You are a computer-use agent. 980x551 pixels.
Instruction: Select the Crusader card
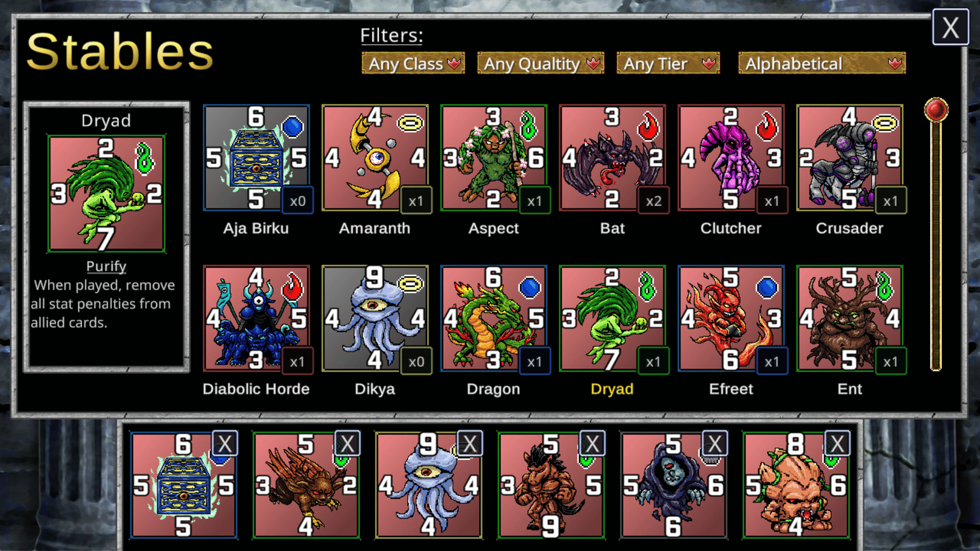850,158
